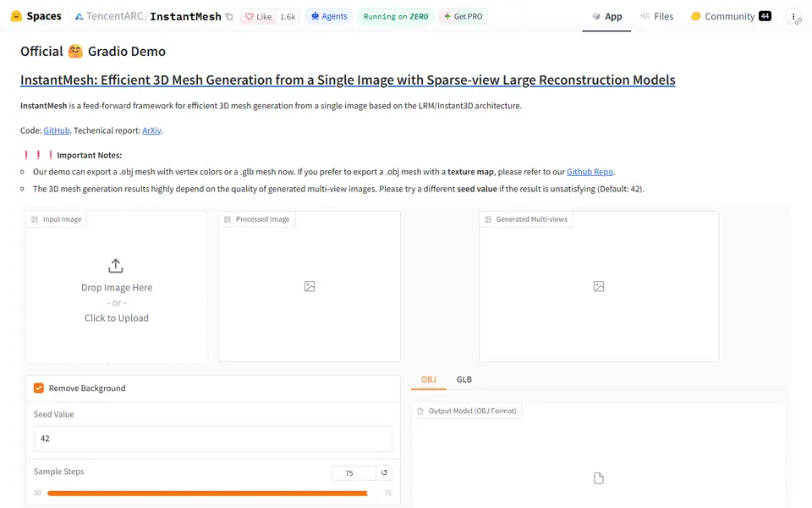Click the Sample Steps number box
This screenshot has height=508, width=812.
coord(354,472)
